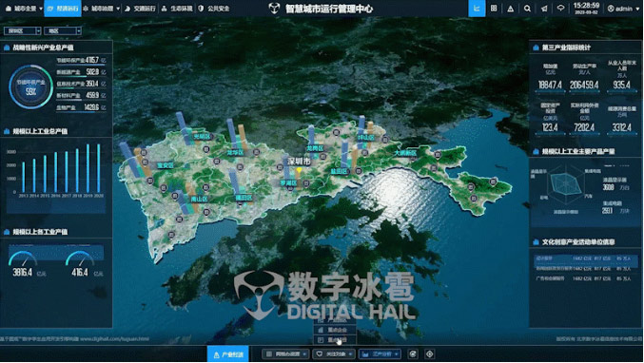This screenshot has width=644, height=363.
Task: Select the highlighted 经济运行 tab
Action: pos(63,9)
